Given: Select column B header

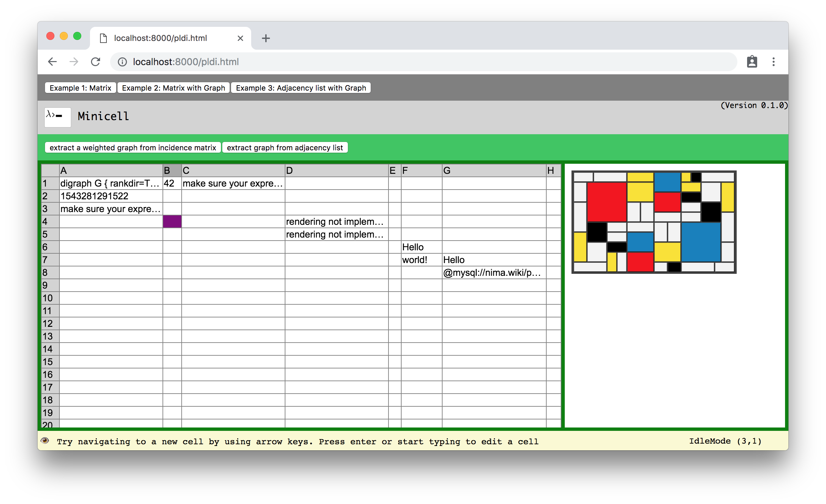Looking at the screenshot, I should [x=172, y=170].
